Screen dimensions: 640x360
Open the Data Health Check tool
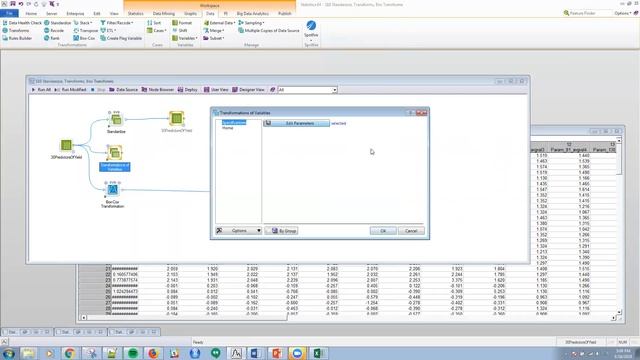(x=22, y=23)
